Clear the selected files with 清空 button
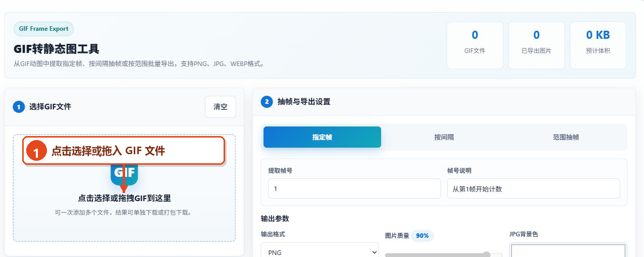The height and width of the screenshot is (257, 644). (221, 107)
